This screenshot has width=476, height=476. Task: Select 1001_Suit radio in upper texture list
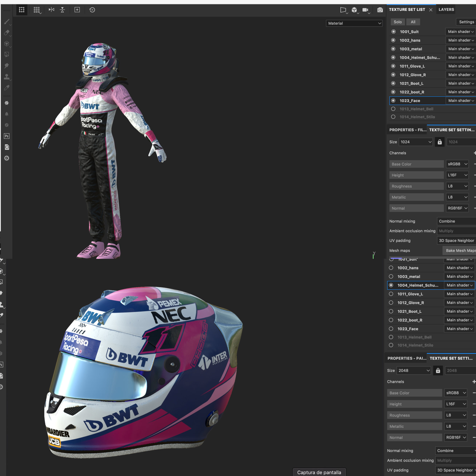coord(394,32)
